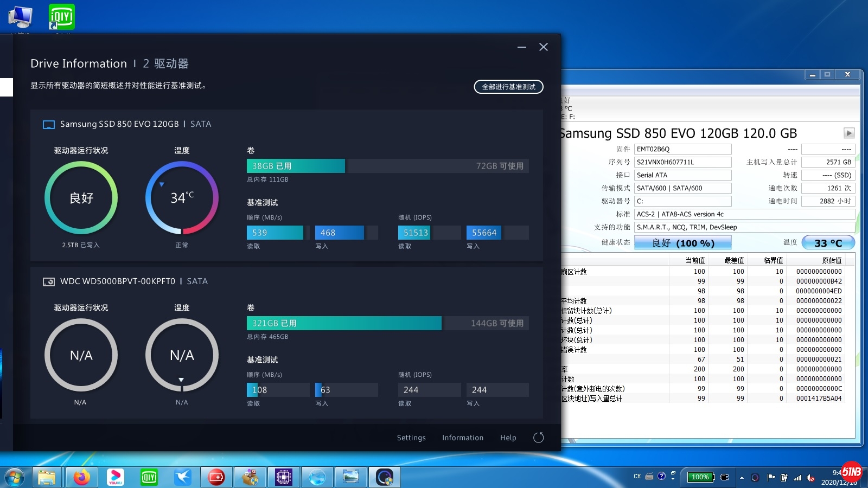Click the 33 °C temperature button
868x488 pixels.
828,243
